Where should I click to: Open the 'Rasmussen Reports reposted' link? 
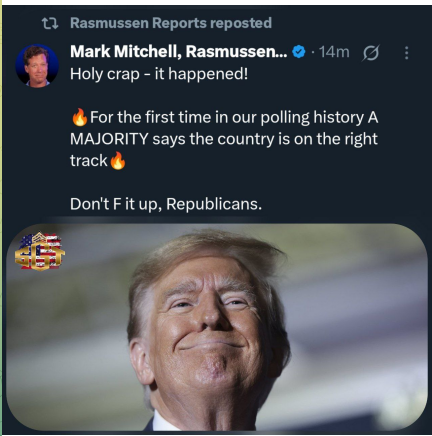[171, 23]
